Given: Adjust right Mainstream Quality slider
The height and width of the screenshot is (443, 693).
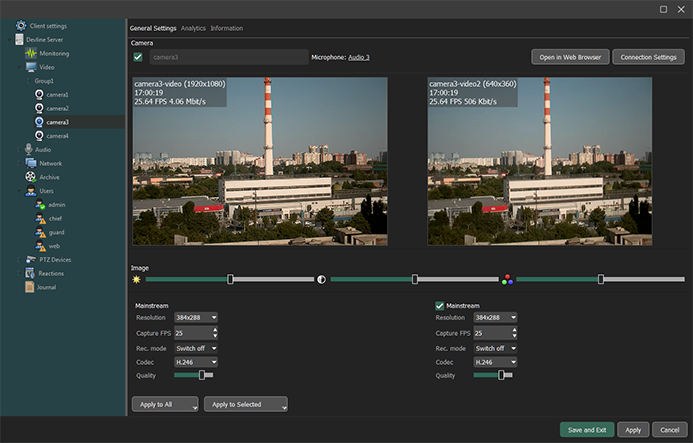Looking at the screenshot, I should tap(501, 375).
